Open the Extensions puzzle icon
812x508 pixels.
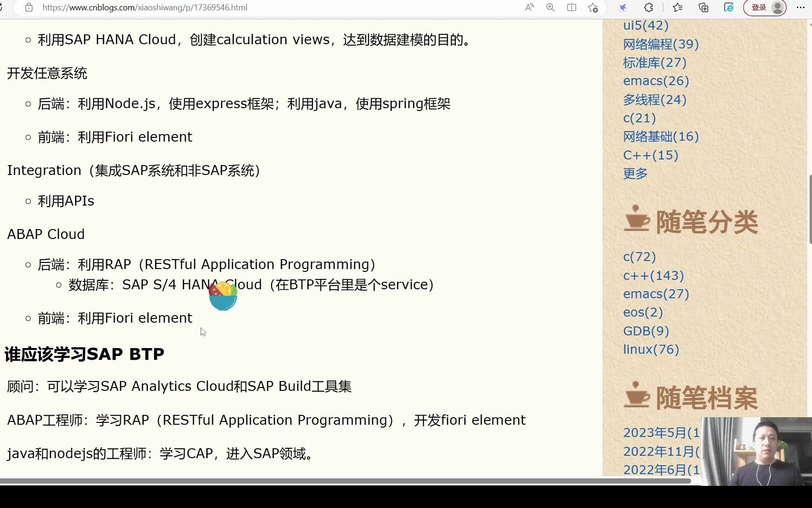(x=648, y=8)
